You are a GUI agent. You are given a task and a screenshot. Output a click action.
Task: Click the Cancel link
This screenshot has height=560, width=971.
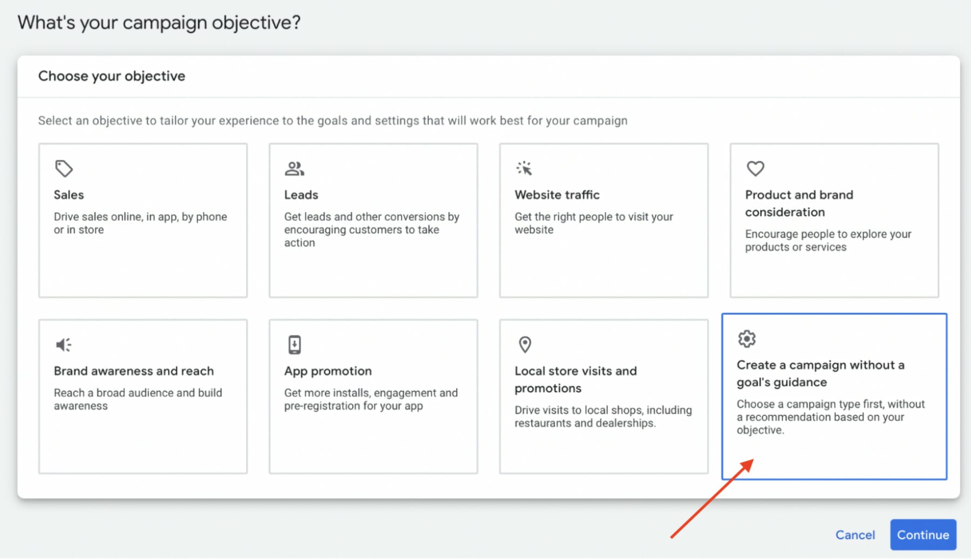coord(855,535)
